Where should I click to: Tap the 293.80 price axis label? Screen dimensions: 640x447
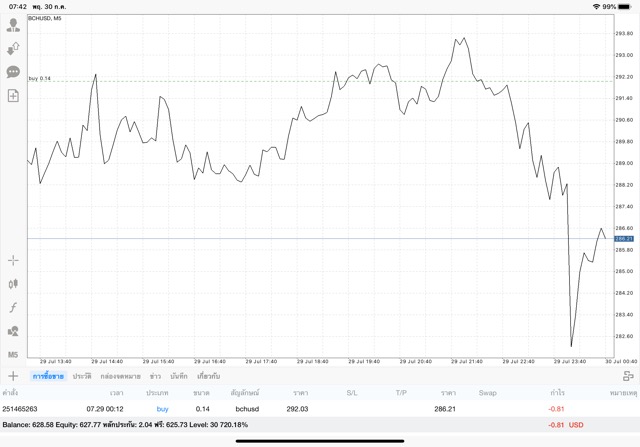(624, 33)
